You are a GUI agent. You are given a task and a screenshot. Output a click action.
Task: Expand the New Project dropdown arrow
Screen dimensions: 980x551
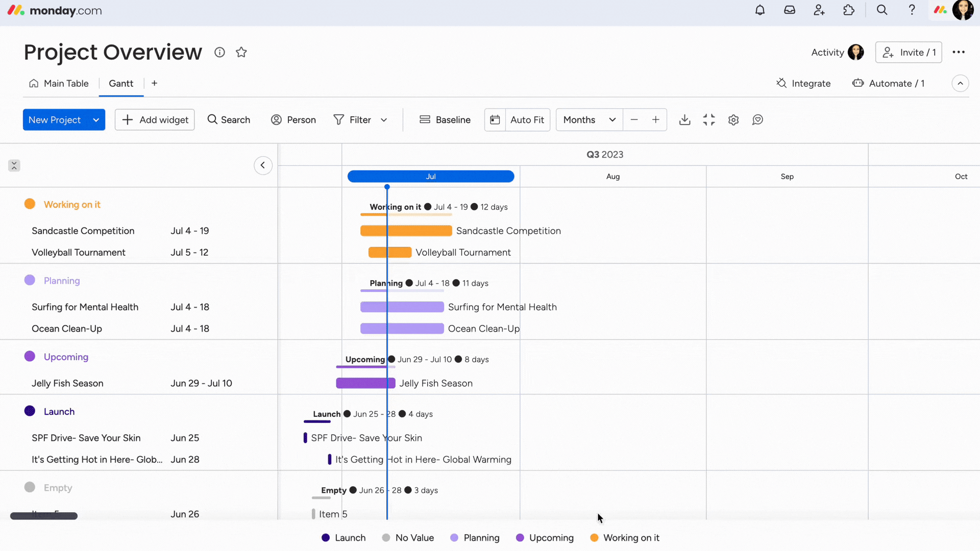[96, 120]
